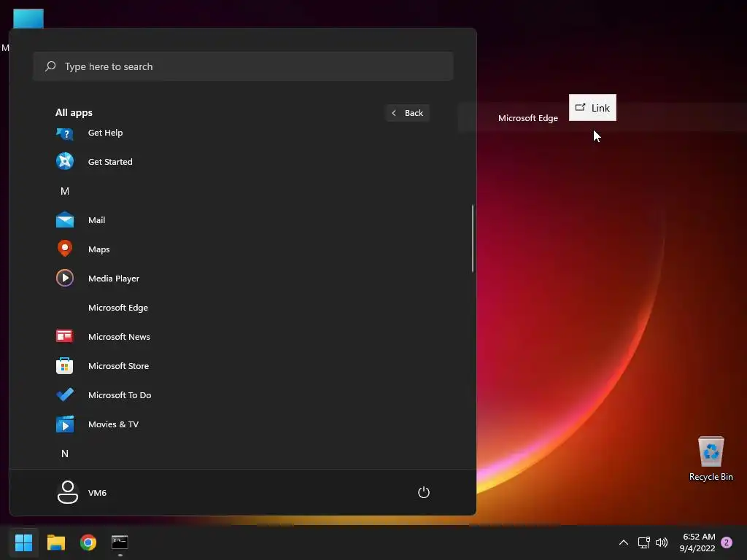This screenshot has width=747, height=560.
Task: Open the terminal window in taskbar
Action: coord(120,542)
